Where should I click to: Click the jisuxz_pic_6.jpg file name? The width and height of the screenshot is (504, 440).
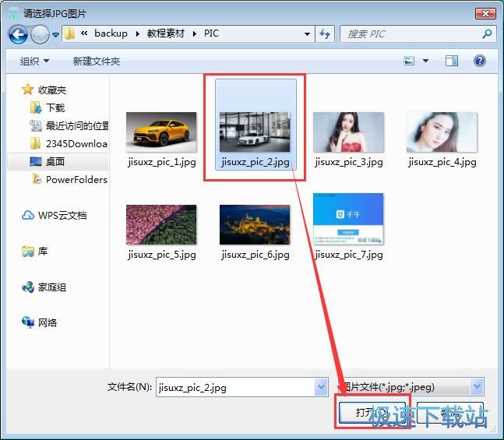point(256,255)
